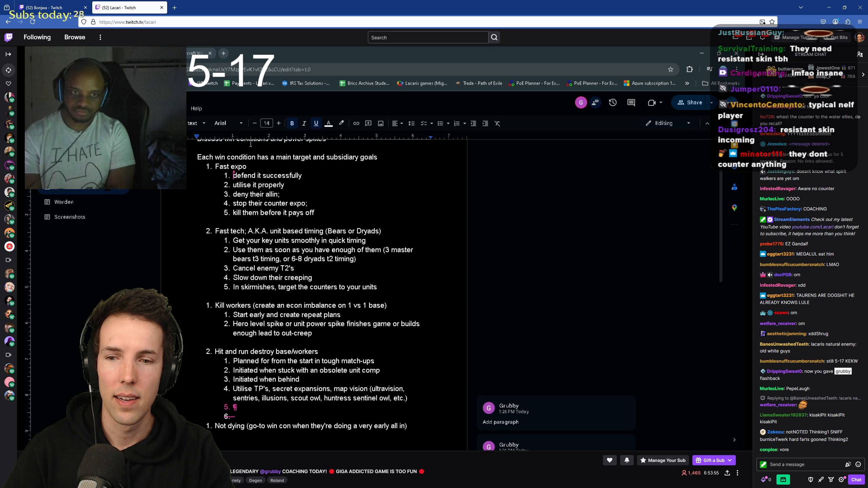This screenshot has height=488, width=868.
Task: Insert an image from the toolbar
Action: click(380, 123)
